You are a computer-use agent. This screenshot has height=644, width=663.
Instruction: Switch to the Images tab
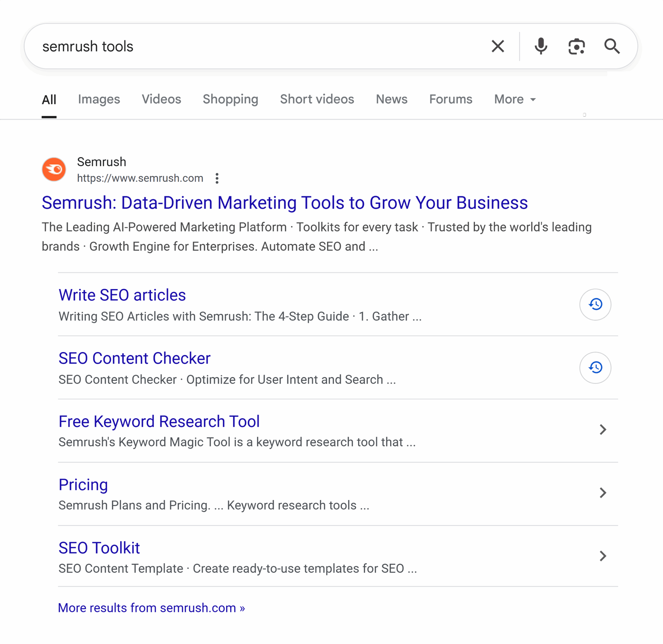tap(99, 99)
